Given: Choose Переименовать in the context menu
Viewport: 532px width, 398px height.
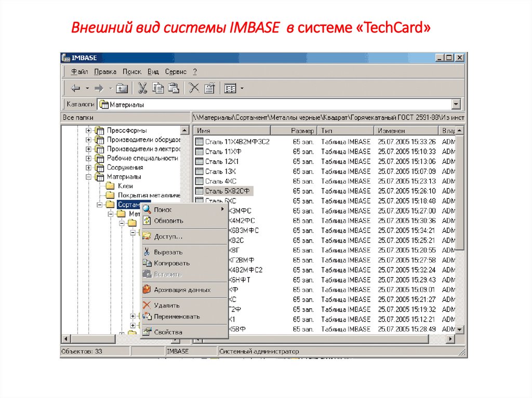Looking at the screenshot, I should 184,317.
